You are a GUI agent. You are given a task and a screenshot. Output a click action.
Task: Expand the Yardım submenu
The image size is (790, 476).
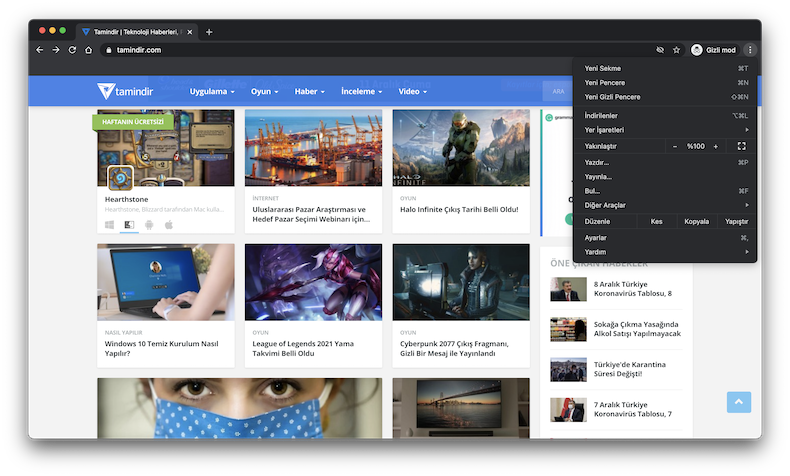[x=665, y=252]
